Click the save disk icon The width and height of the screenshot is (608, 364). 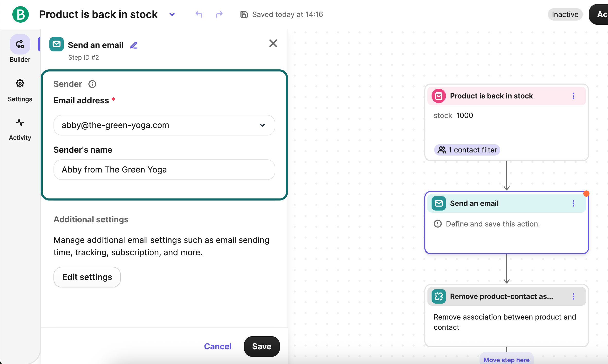(244, 14)
